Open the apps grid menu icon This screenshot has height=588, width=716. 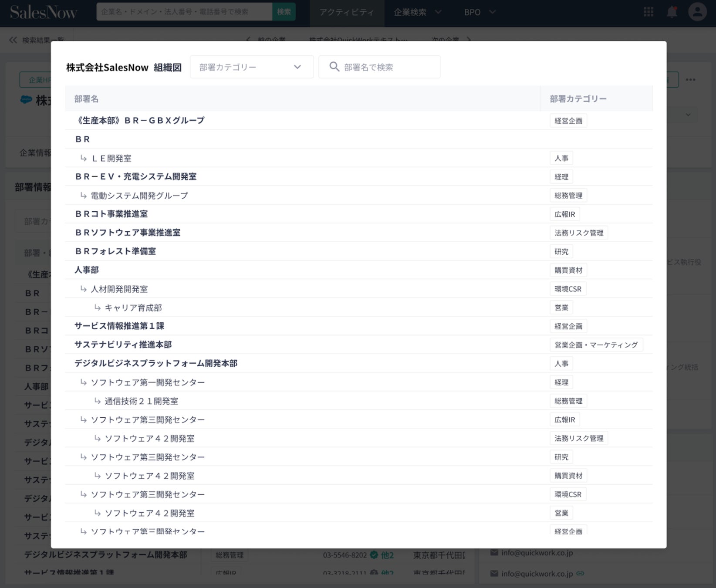pyautogui.click(x=648, y=12)
